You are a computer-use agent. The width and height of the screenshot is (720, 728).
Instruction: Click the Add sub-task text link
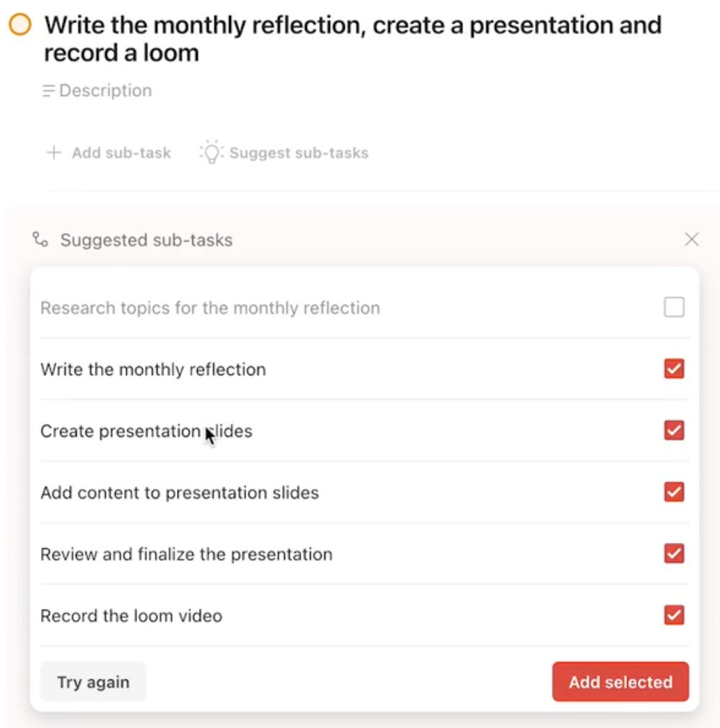[121, 152]
